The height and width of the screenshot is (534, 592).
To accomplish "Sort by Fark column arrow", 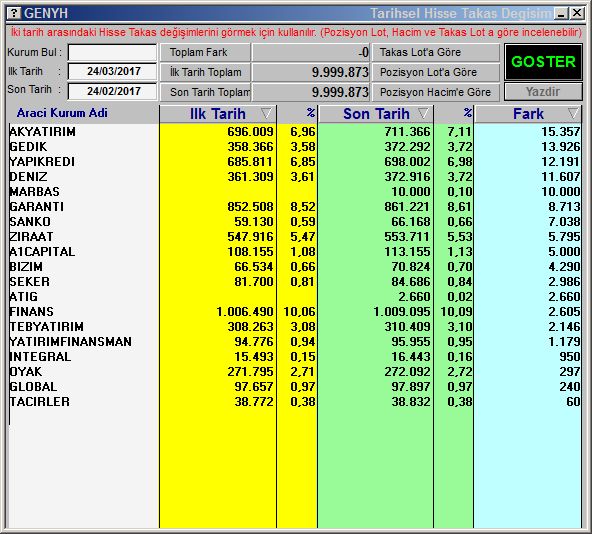I will [573, 113].
